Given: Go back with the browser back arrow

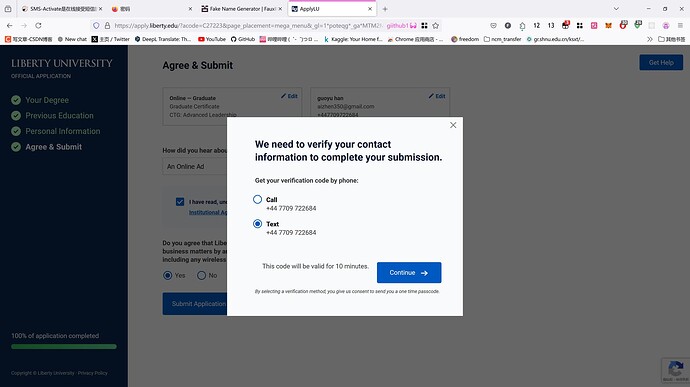Looking at the screenshot, I should click(10, 26).
